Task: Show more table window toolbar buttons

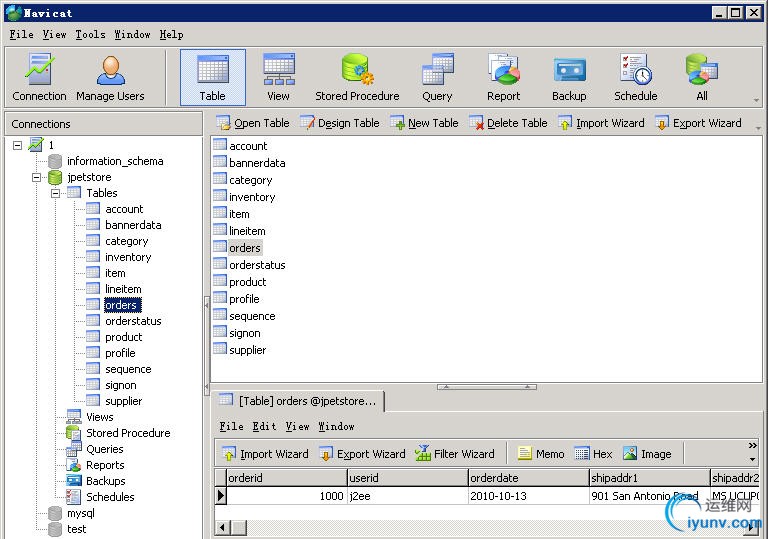Action: (752, 445)
